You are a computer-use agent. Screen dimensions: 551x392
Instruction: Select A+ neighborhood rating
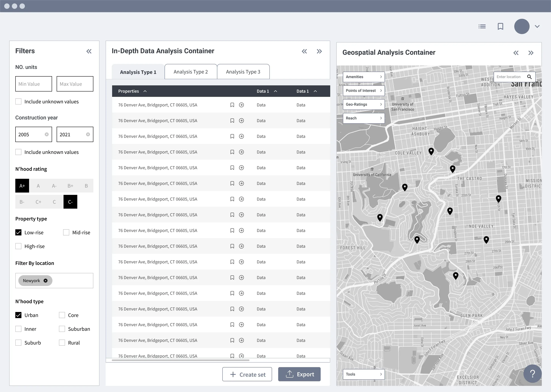click(22, 186)
